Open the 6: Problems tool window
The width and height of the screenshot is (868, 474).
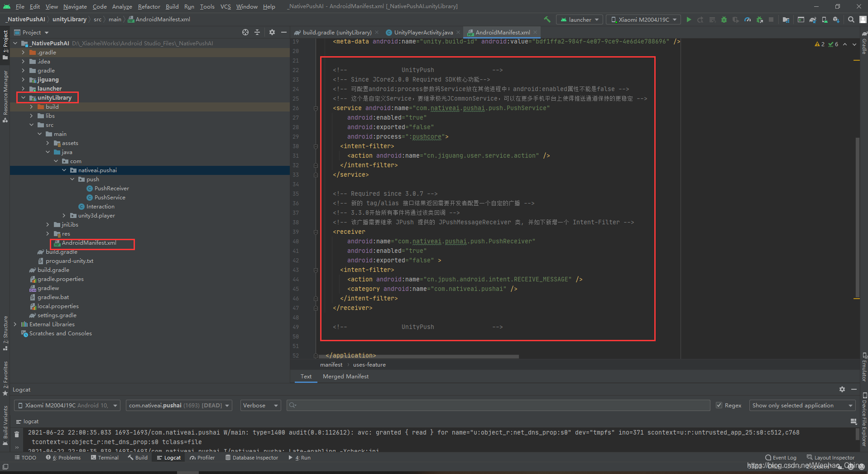tap(63, 458)
